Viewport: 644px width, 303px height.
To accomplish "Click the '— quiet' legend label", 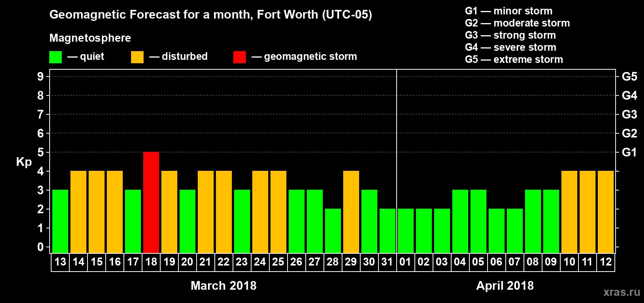I will click(x=86, y=57).
